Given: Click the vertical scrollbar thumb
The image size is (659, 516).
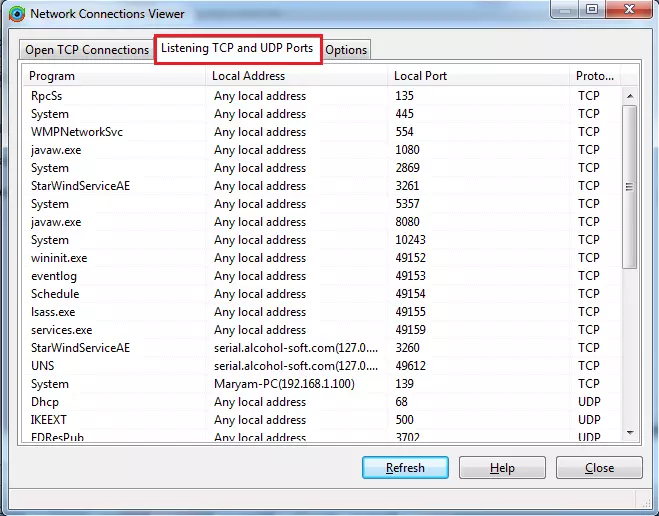Looking at the screenshot, I should point(629,185).
